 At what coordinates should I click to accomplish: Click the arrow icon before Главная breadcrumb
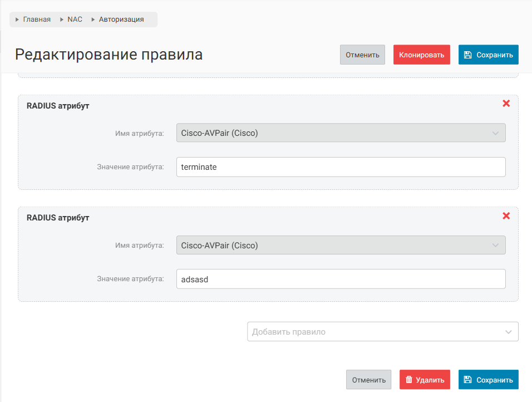click(17, 19)
